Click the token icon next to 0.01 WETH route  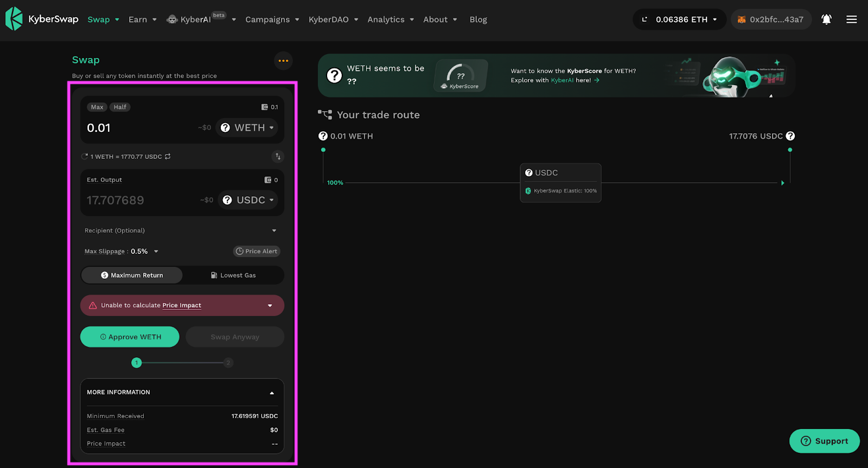point(323,136)
